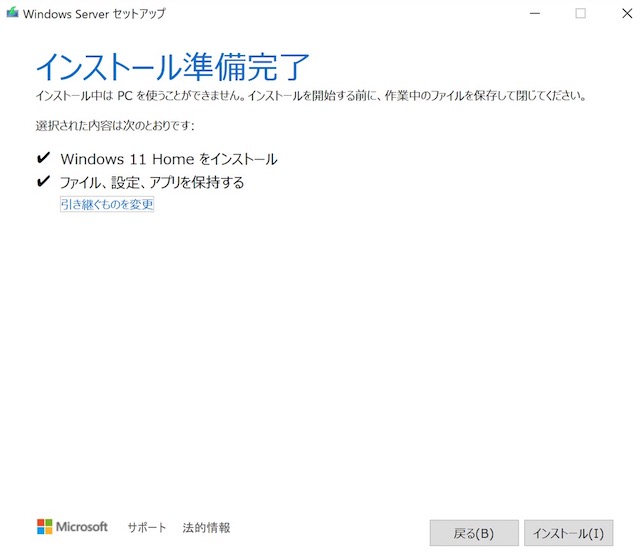Click the インストール(I) button

pyautogui.click(x=568, y=533)
